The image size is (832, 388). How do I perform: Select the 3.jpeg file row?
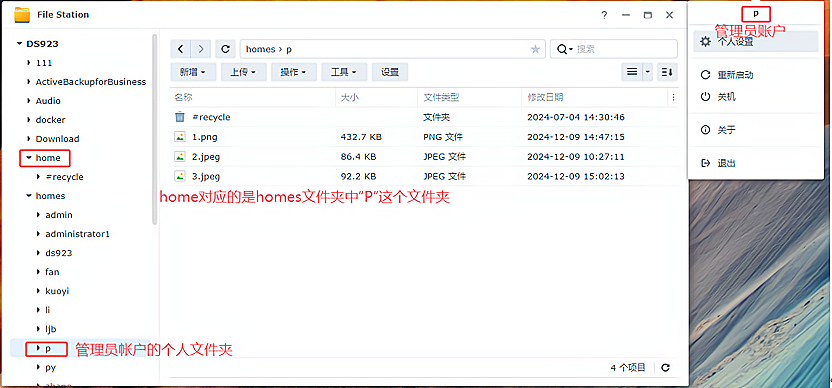pos(423,176)
